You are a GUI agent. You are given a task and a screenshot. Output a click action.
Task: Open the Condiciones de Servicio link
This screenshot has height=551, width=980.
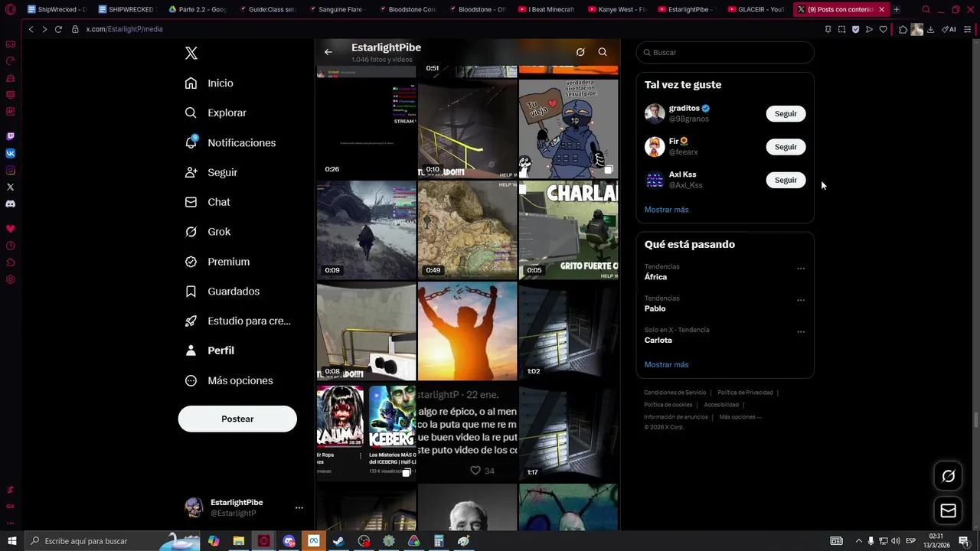[675, 393]
